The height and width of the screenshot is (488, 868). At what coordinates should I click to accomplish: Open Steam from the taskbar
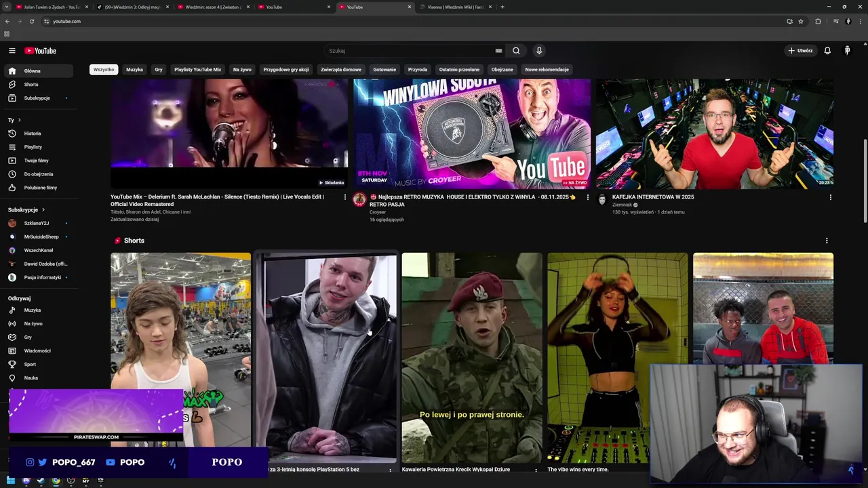click(x=41, y=481)
